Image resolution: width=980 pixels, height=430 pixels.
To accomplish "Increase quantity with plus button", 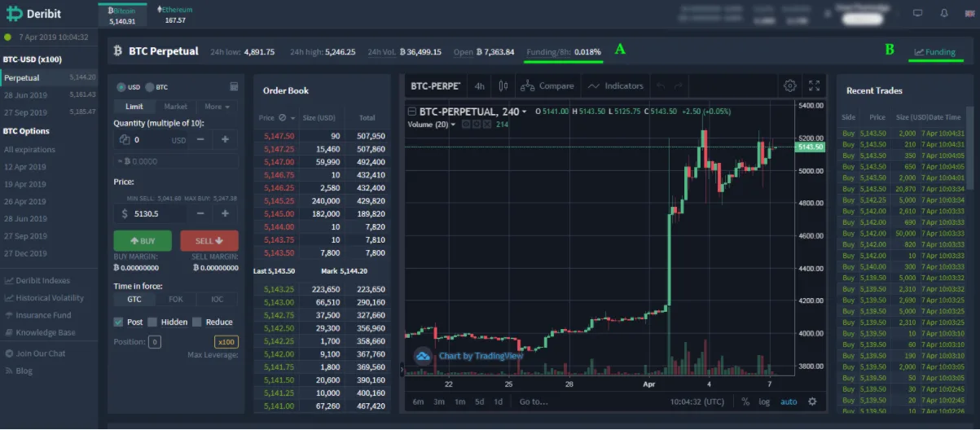I will [225, 140].
